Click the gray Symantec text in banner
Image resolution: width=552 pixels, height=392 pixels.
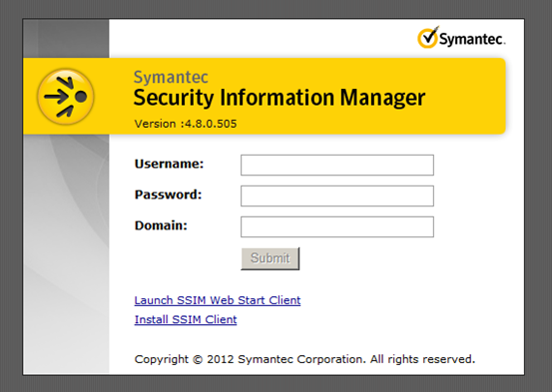pyautogui.click(x=171, y=77)
